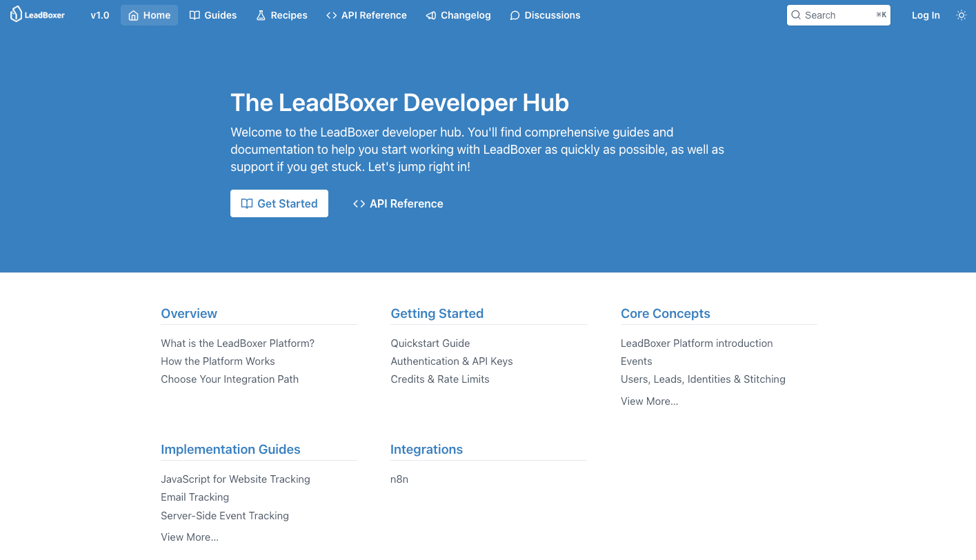Toggle the light/dark theme sun icon
This screenshot has width=976, height=560.
click(x=962, y=15)
